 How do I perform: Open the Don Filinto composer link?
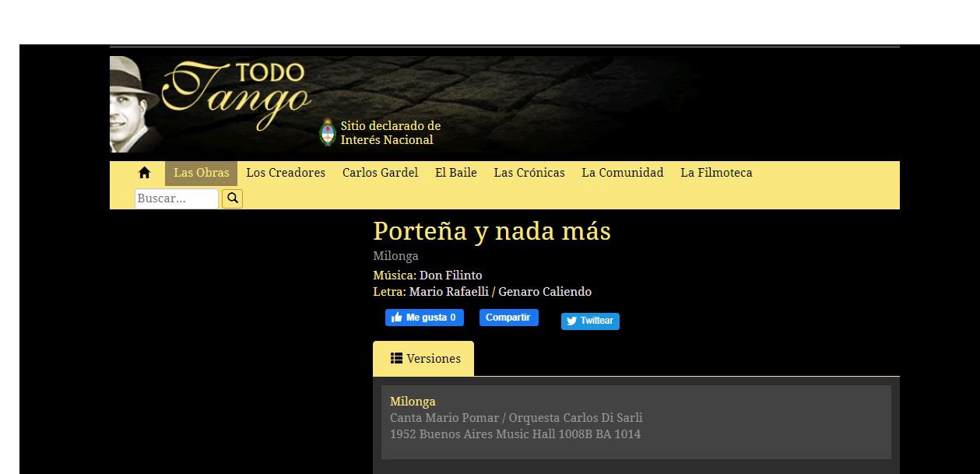point(450,275)
